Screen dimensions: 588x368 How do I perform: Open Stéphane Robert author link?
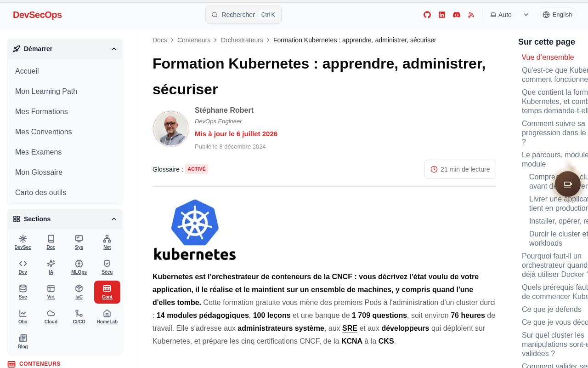tap(224, 110)
